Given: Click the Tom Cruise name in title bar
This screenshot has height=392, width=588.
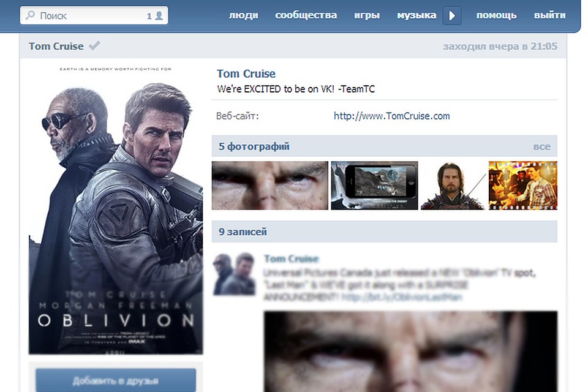Looking at the screenshot, I should [x=56, y=46].
